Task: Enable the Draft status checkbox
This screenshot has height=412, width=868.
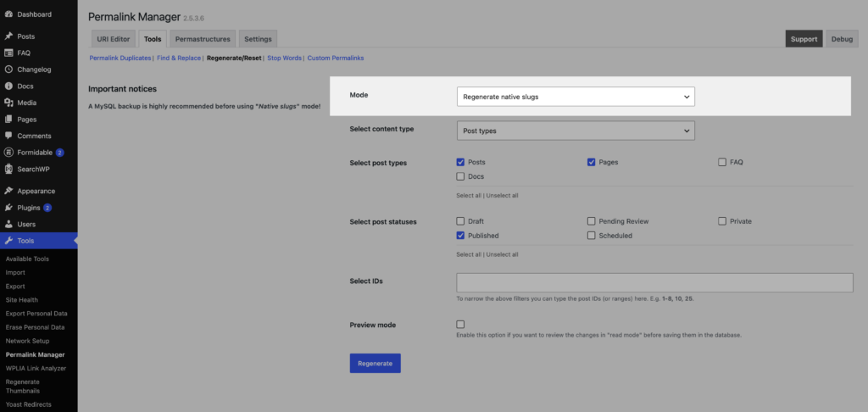Action: point(460,221)
